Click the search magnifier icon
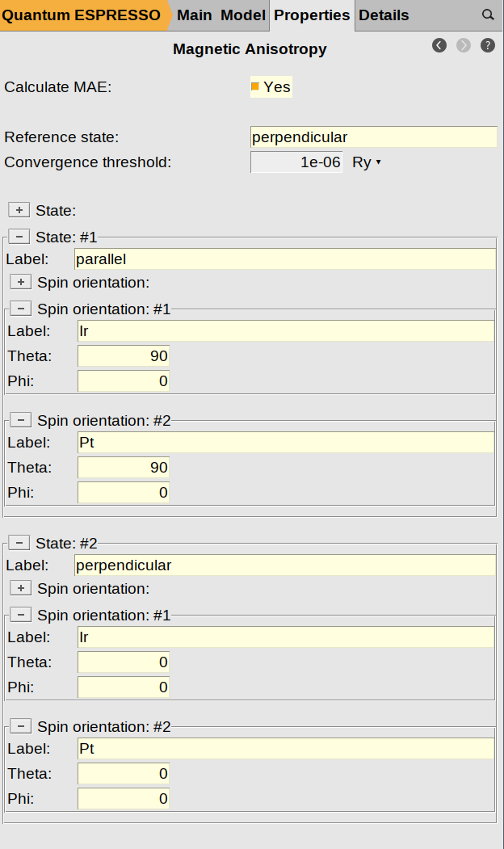 click(488, 15)
